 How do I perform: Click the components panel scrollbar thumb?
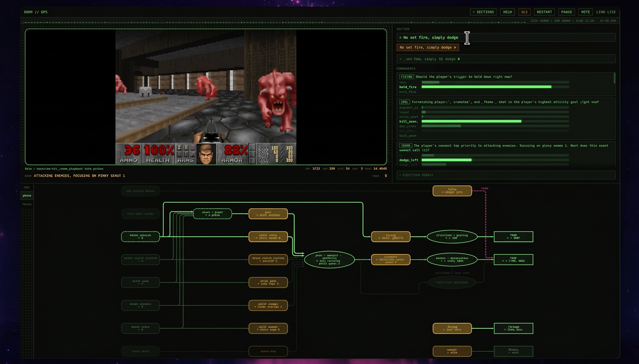[x=614, y=78]
